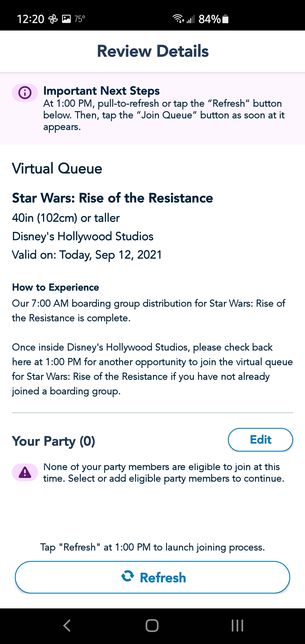Tap the image notification icon in status bar
The width and height of the screenshot is (305, 644).
coord(66,19)
